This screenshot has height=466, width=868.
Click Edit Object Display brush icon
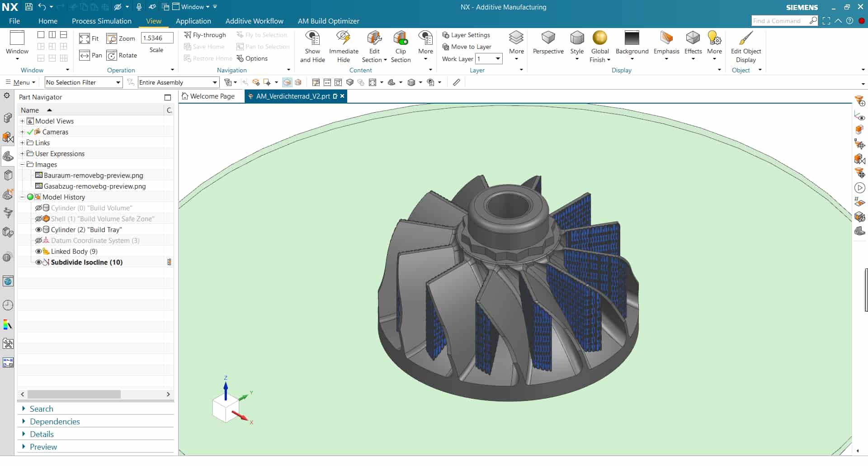pos(745,38)
